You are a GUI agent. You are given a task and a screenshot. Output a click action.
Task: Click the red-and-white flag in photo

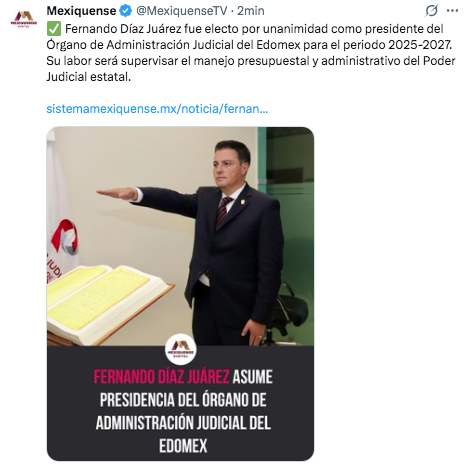[x=63, y=233]
